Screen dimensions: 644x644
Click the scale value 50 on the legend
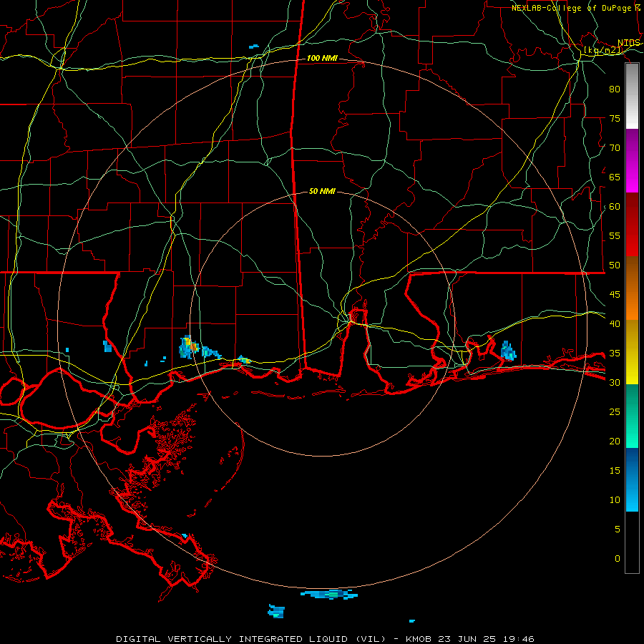click(615, 265)
